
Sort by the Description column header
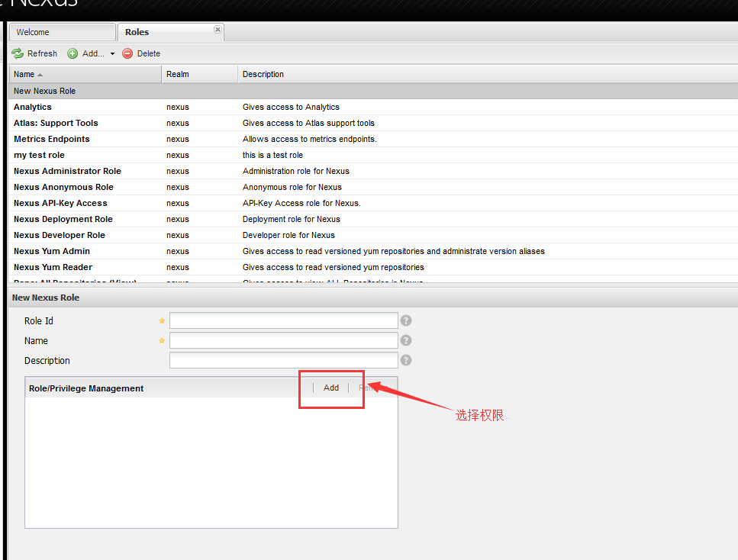pyautogui.click(x=488, y=74)
